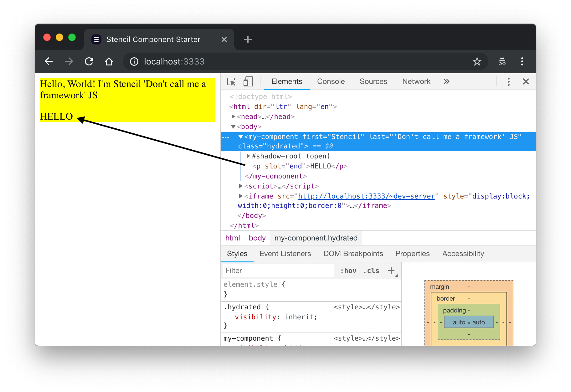Viewport: 571px width, 392px height.
Task: Go to the browser home page
Action: (x=109, y=61)
